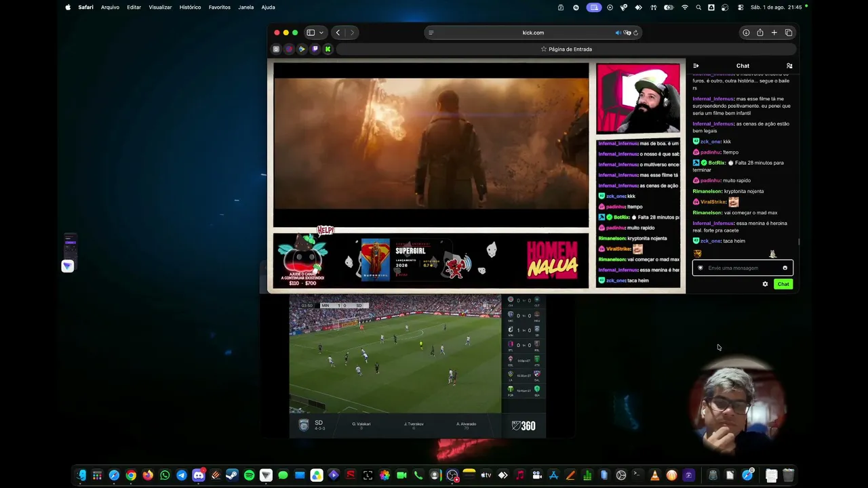Click username Infernal_Infernus above 'cenas de ação' message
Screen dimensions: 868x488
pos(713,124)
